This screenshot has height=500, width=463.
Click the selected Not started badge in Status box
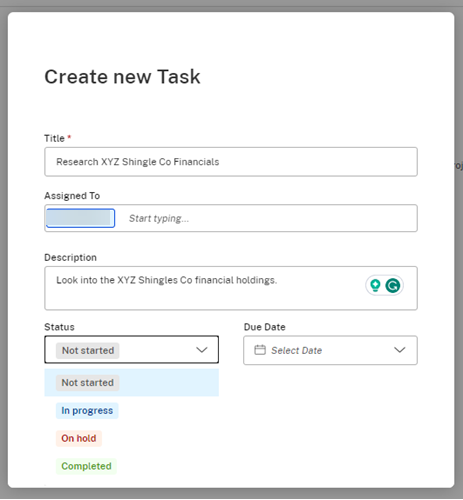pyautogui.click(x=88, y=351)
